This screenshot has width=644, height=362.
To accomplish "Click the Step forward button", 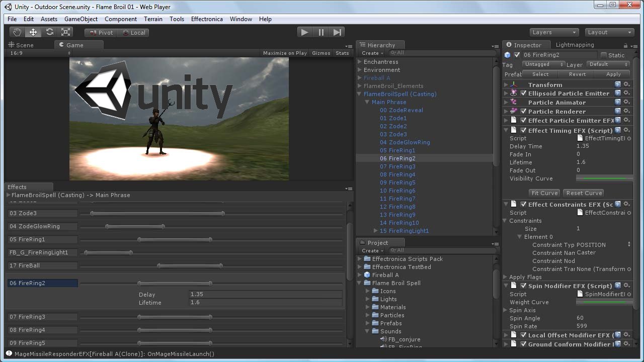I will click(x=337, y=32).
